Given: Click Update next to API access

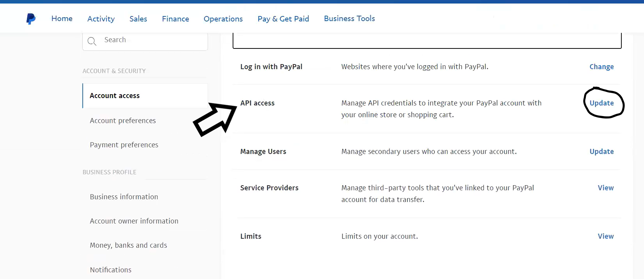Looking at the screenshot, I should 601,103.
